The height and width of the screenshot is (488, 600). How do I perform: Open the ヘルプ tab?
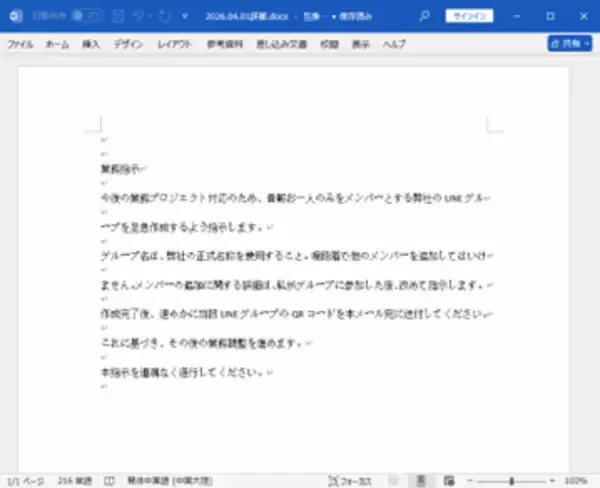coord(394,44)
